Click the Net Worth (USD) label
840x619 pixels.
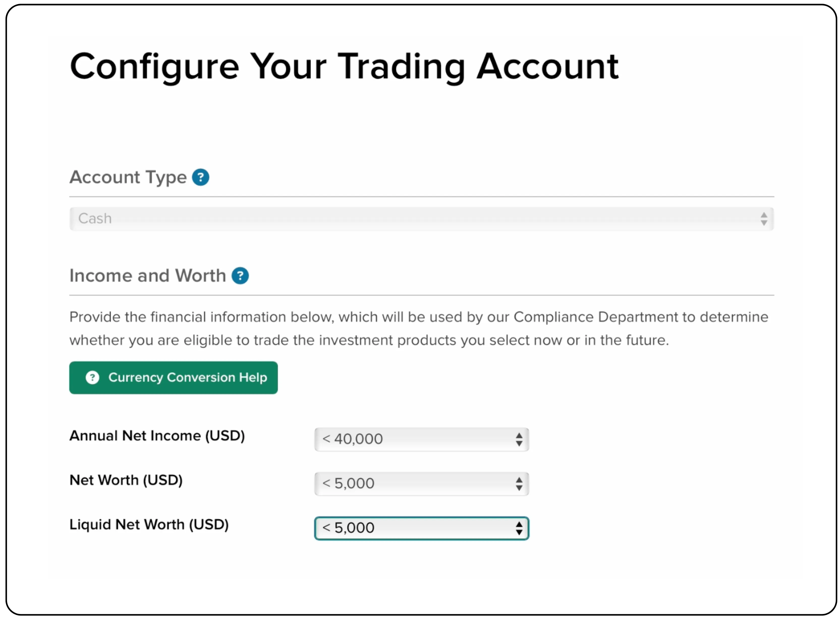click(x=126, y=480)
